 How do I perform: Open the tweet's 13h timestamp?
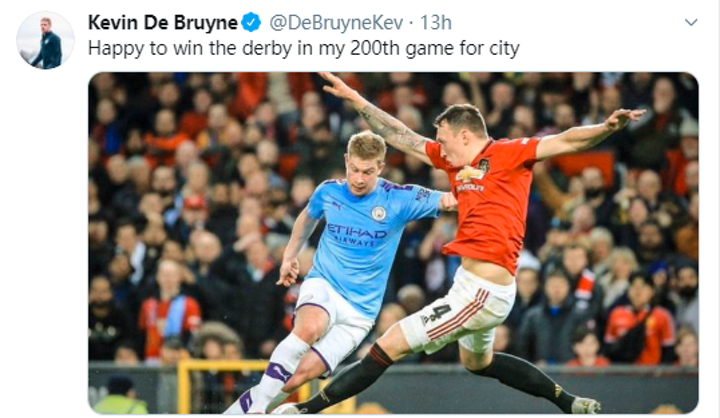click(x=436, y=23)
